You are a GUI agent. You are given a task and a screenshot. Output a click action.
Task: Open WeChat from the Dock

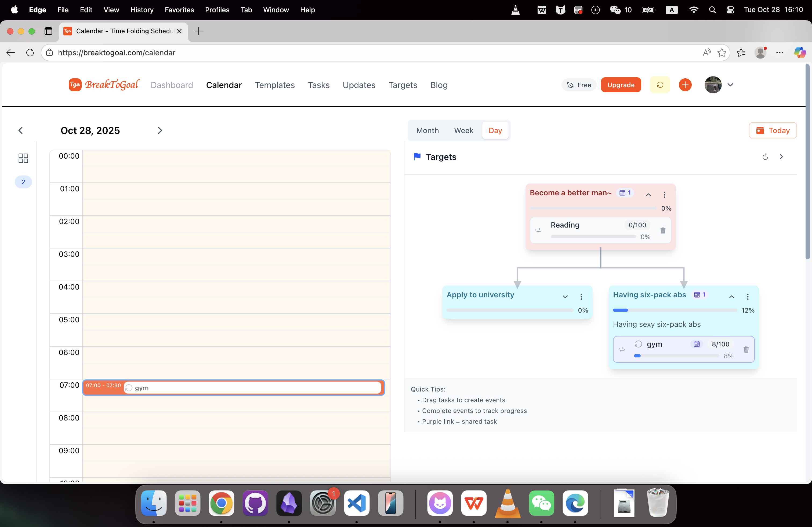[x=541, y=503]
